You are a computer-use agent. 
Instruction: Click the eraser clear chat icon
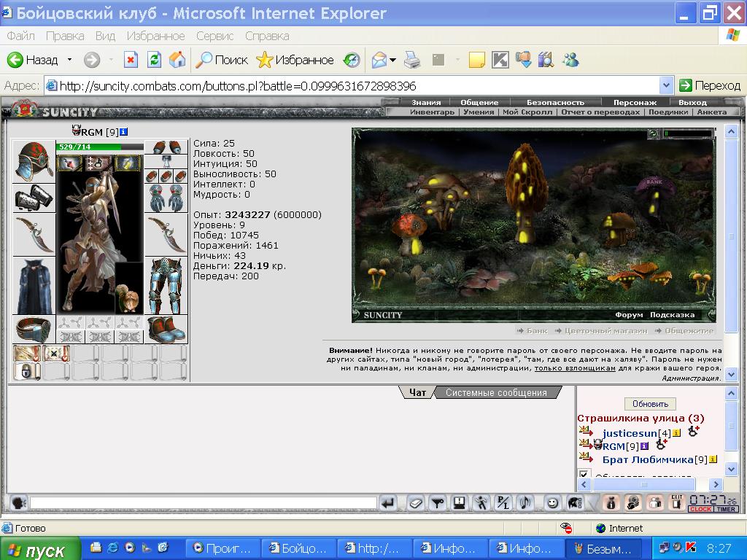pyautogui.click(x=415, y=503)
